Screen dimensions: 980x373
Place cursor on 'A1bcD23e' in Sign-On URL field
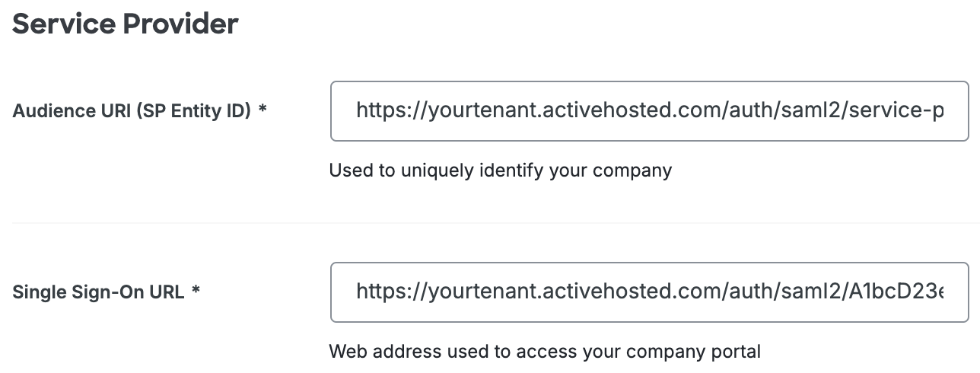point(894,292)
